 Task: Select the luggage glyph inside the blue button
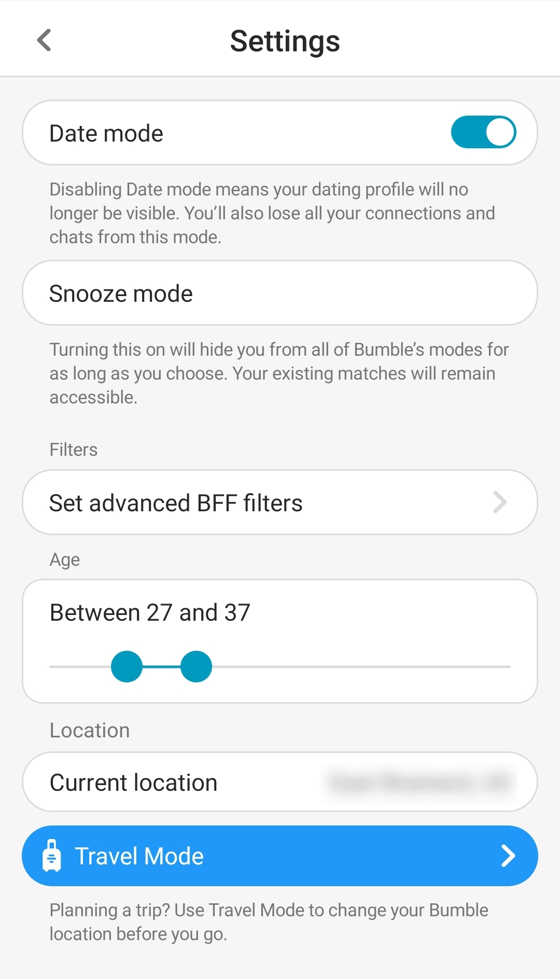pos(52,855)
